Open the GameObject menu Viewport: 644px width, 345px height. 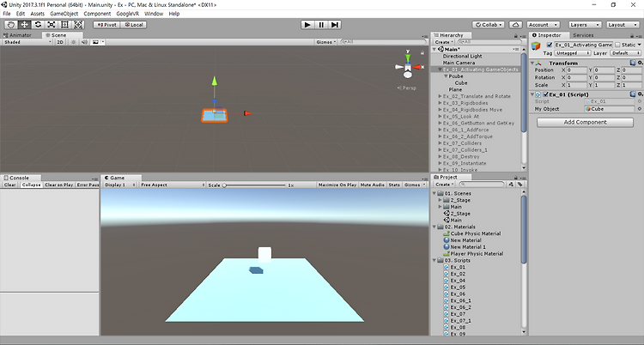[x=64, y=14]
